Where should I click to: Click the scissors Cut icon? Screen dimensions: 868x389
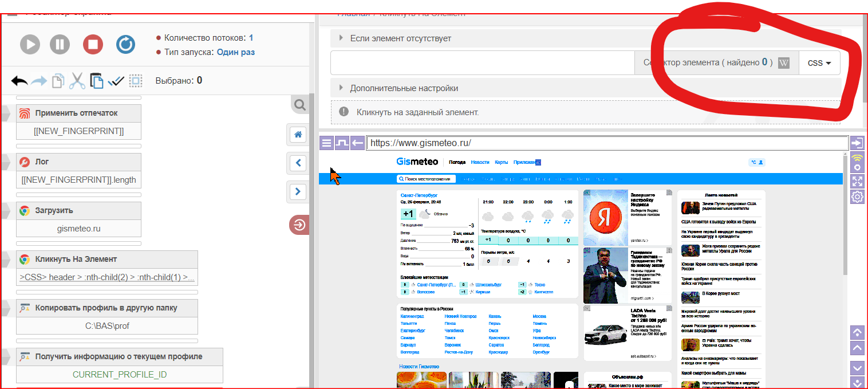(77, 81)
